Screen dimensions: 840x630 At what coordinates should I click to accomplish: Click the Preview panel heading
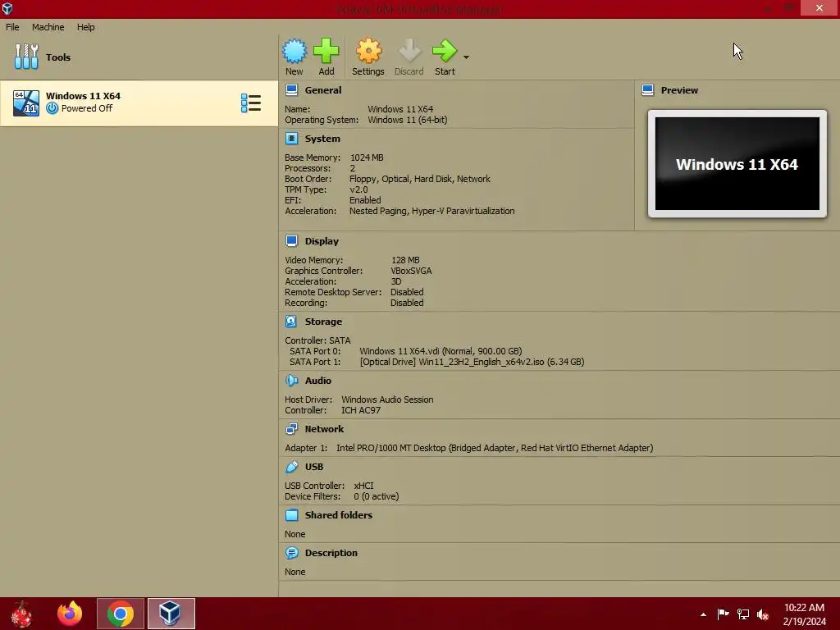pyautogui.click(x=679, y=90)
